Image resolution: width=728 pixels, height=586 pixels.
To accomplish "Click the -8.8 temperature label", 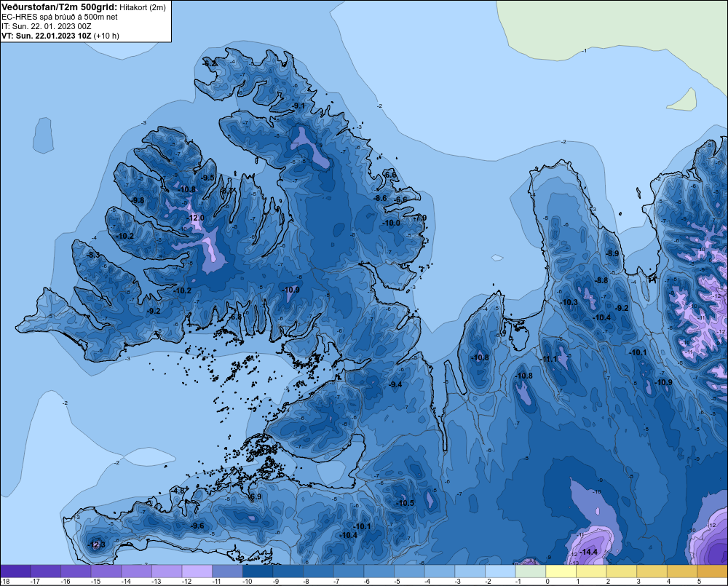I will pyautogui.click(x=601, y=280).
